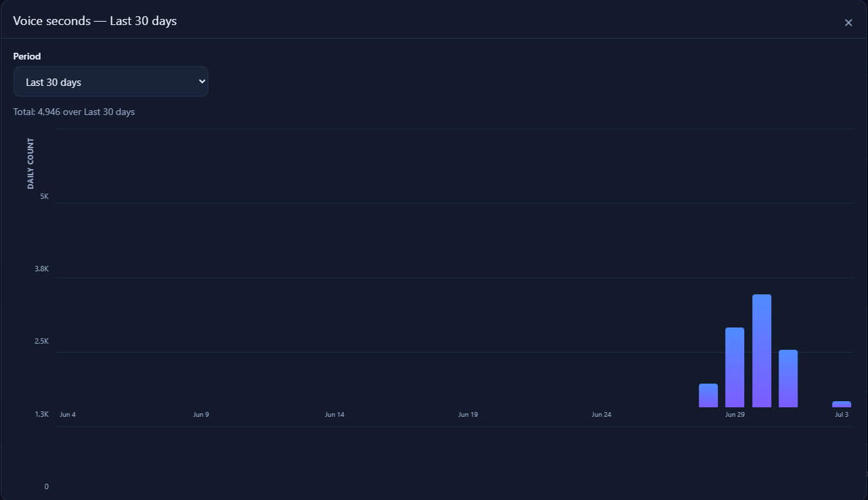Close the Voice seconds dialog

[x=848, y=22]
